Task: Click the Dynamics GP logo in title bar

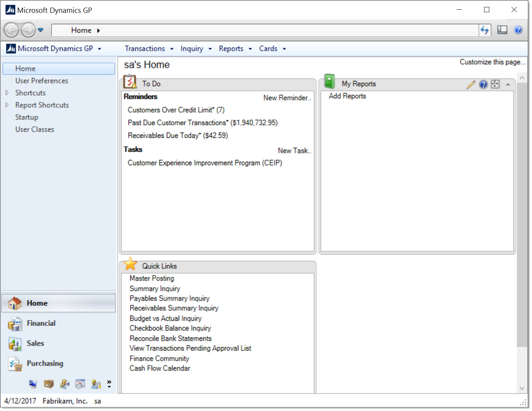Action: 10,10
